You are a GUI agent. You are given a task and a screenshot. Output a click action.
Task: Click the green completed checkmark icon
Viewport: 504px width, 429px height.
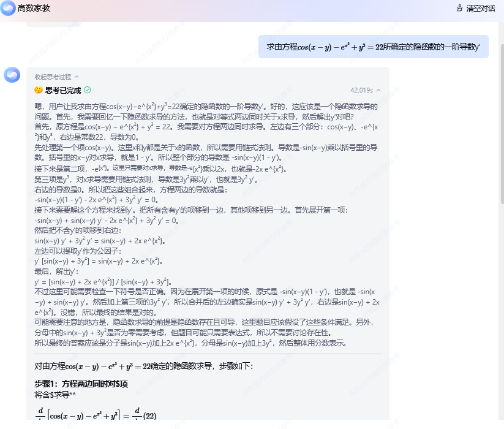click(x=88, y=90)
